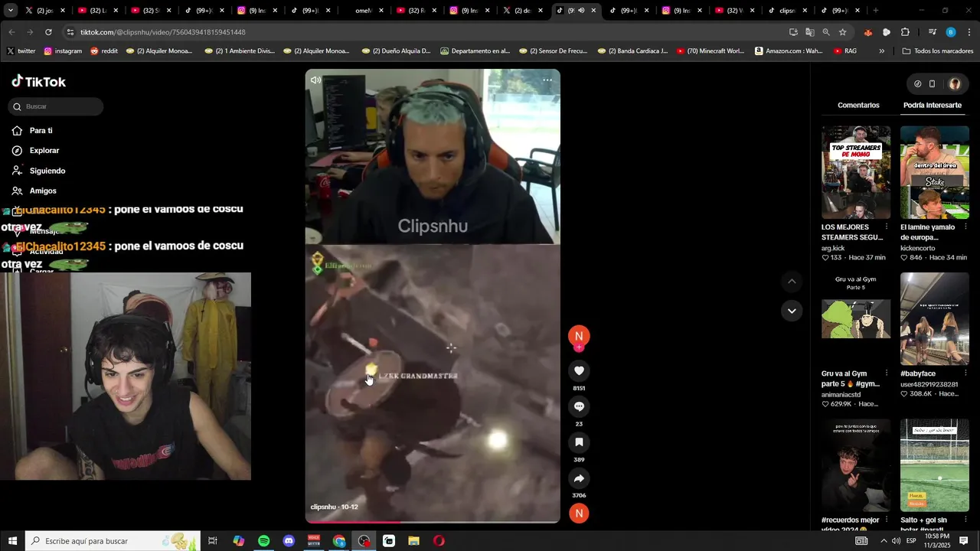Switch to the Comentarios tab

858,106
